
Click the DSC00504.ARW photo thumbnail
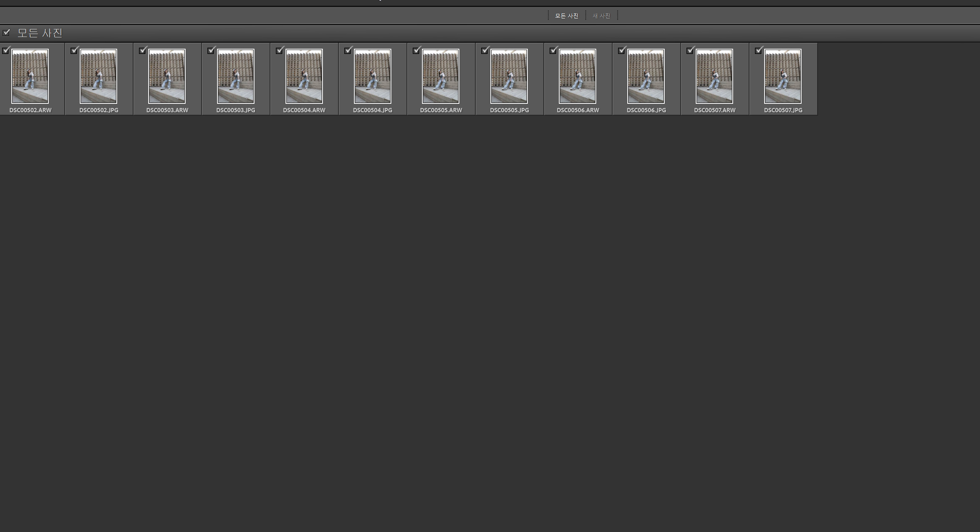click(304, 76)
